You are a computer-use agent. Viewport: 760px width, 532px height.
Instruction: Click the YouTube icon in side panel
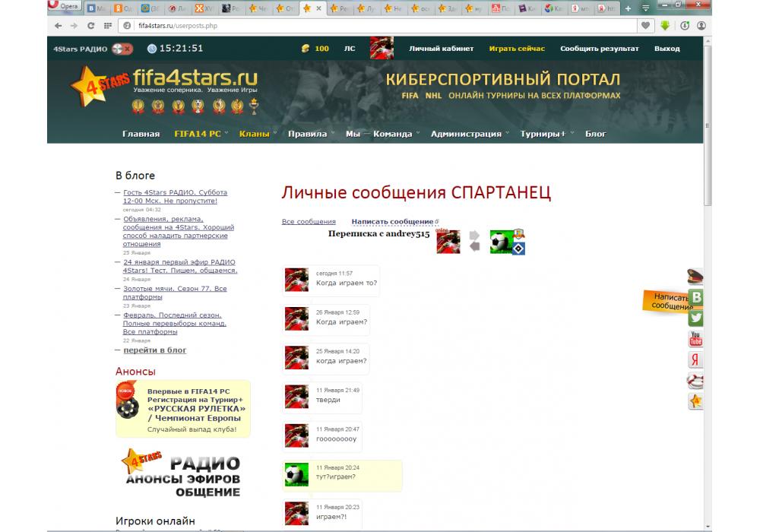(695, 339)
